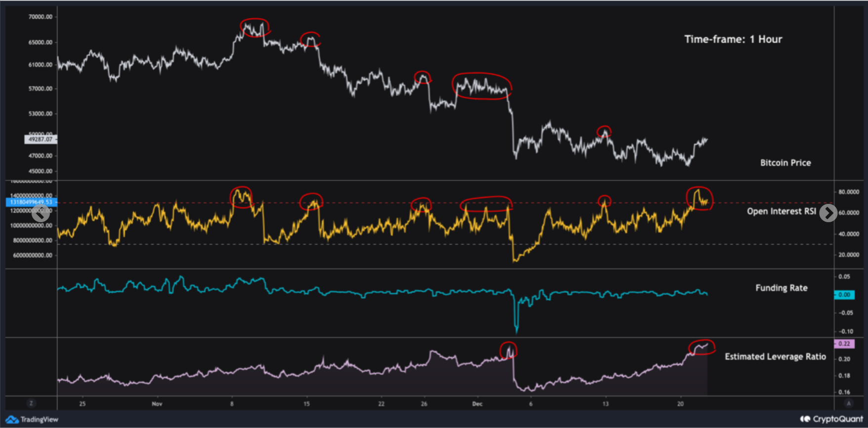Click the blue 13180499649.53 open interest value

coord(31,202)
